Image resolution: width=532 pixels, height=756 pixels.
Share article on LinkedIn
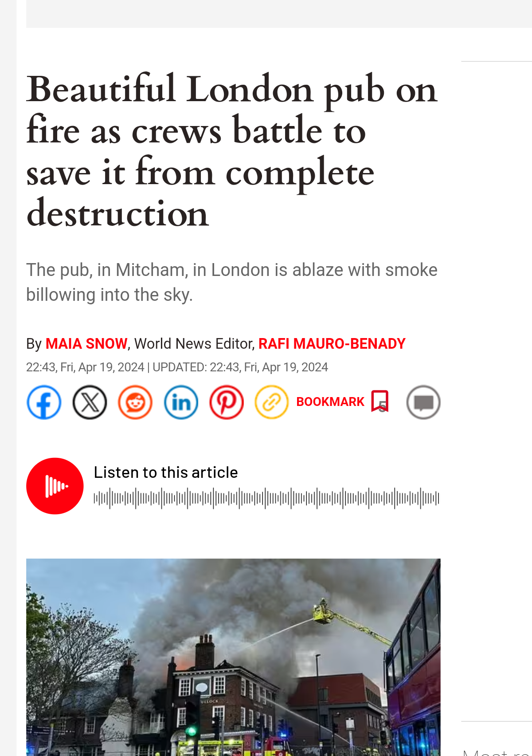pos(181,402)
